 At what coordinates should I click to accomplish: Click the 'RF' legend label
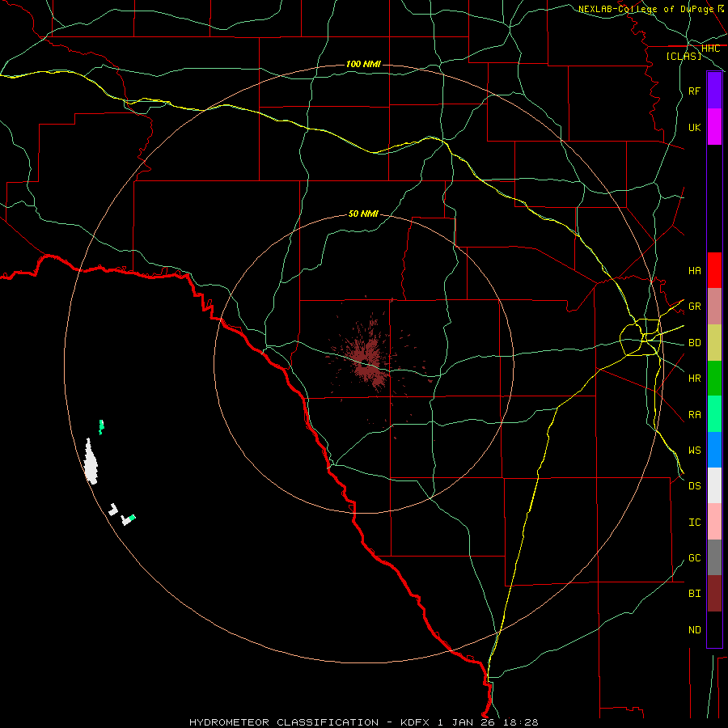click(x=694, y=91)
